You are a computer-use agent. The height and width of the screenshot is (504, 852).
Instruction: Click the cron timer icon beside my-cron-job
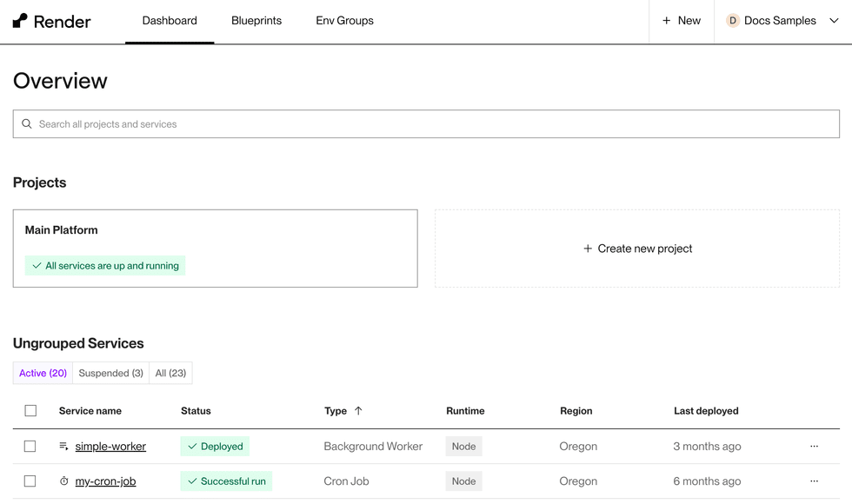tap(63, 481)
